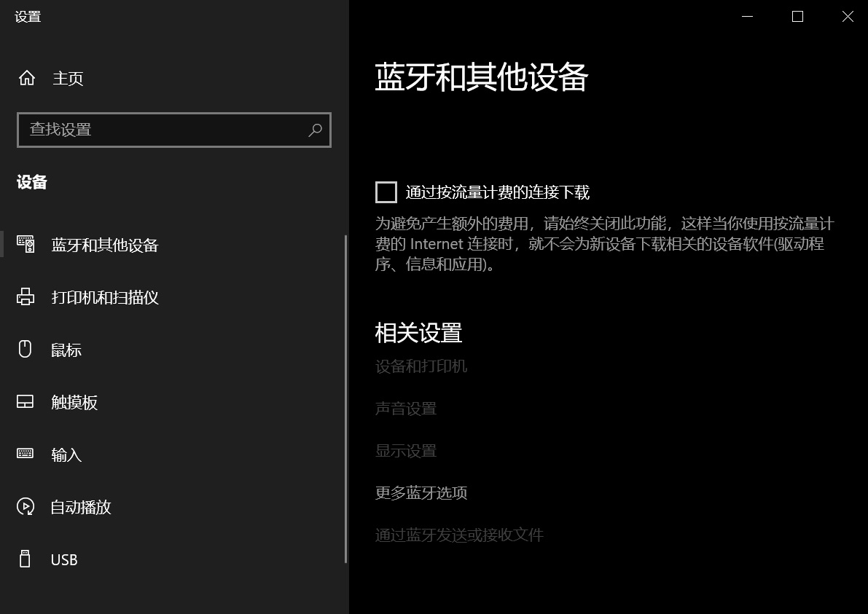
Task: Go to the 显示设置 link
Action: pos(406,451)
